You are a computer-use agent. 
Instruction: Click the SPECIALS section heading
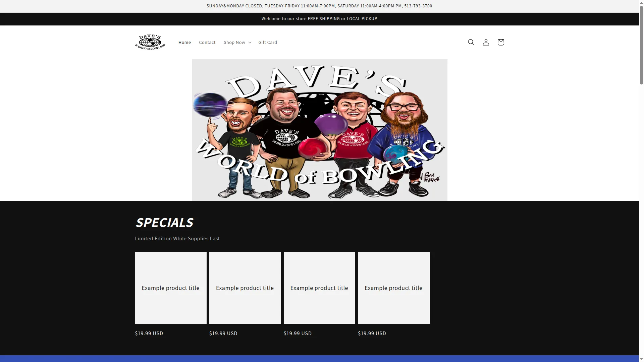pos(164,223)
